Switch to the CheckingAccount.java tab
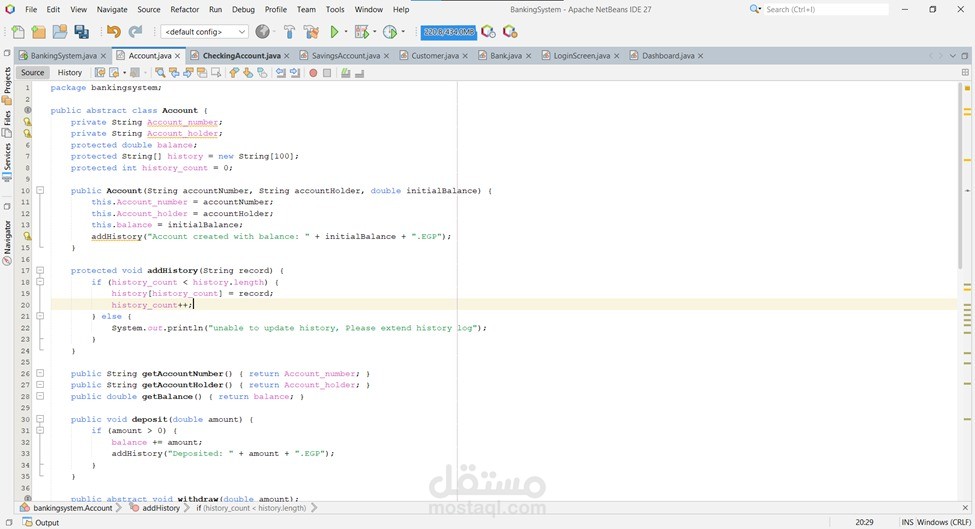The image size is (975, 529). [x=241, y=56]
